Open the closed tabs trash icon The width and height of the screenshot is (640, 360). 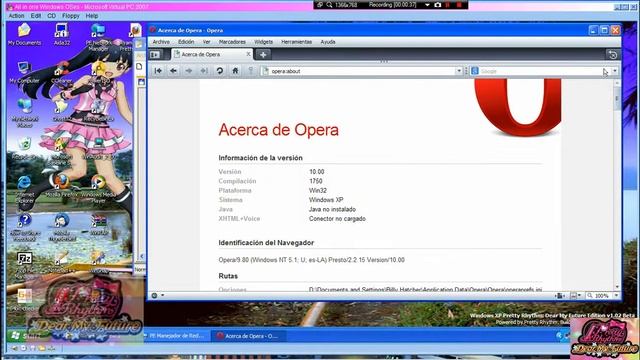(x=612, y=54)
